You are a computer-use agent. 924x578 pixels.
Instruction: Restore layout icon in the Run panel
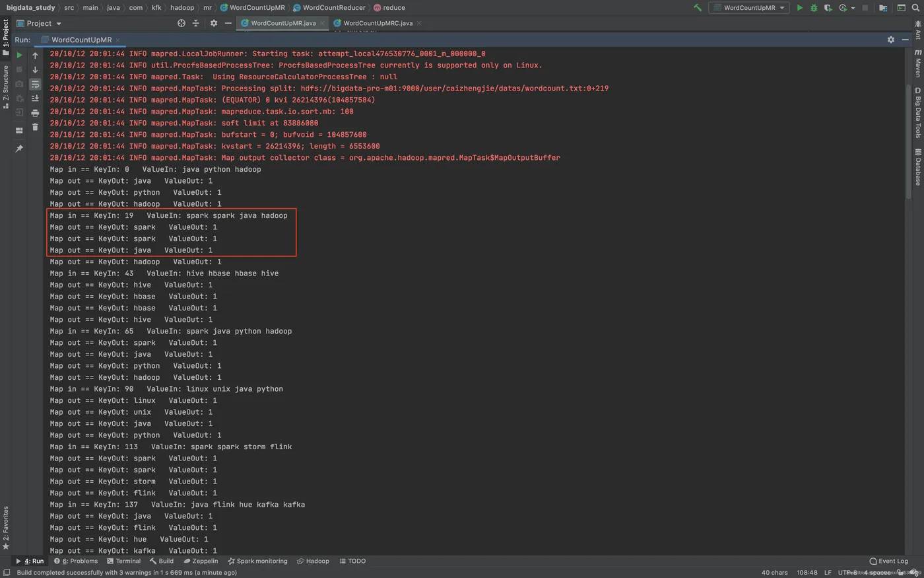click(19, 130)
